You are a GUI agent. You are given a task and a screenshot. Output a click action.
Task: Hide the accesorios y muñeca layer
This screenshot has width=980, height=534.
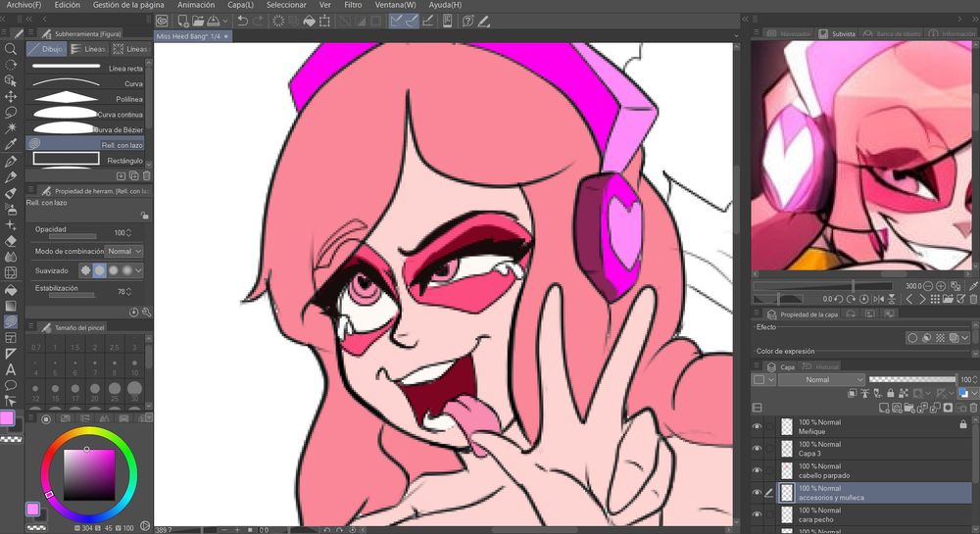tap(757, 493)
